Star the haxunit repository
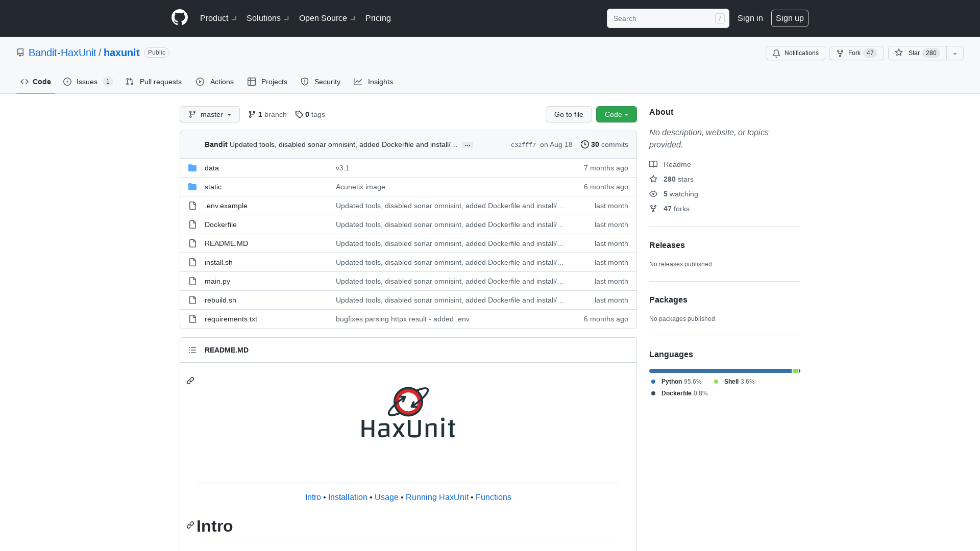 [x=917, y=53]
